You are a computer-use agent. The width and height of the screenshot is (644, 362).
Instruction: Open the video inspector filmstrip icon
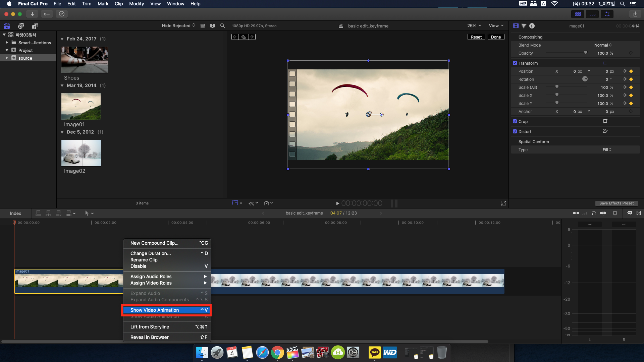point(516,26)
